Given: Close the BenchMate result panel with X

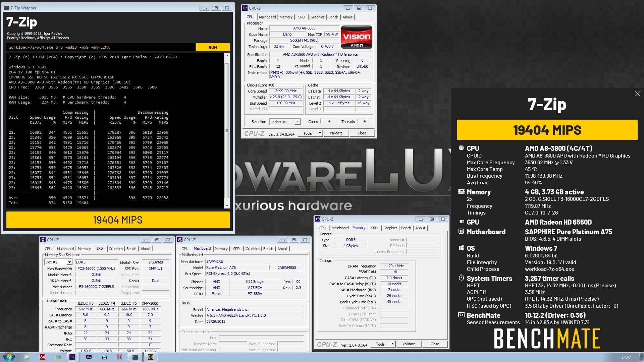Looking at the screenshot, I should click(637, 94).
